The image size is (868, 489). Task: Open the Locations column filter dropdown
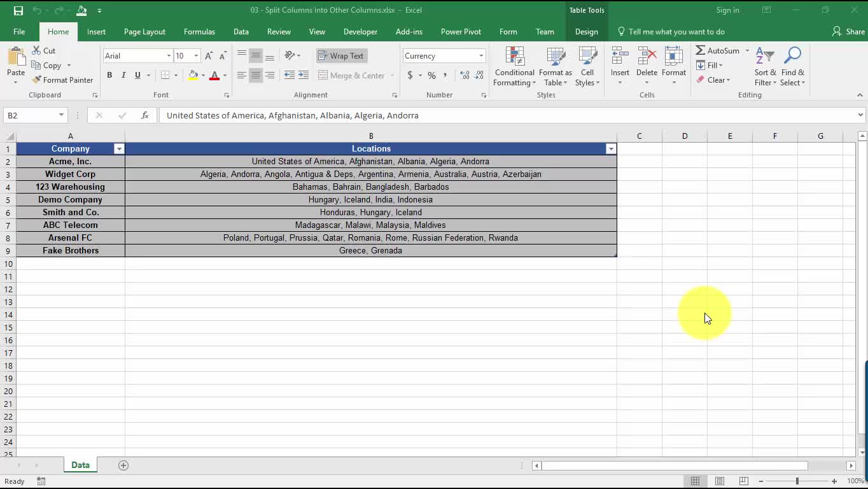coord(610,149)
